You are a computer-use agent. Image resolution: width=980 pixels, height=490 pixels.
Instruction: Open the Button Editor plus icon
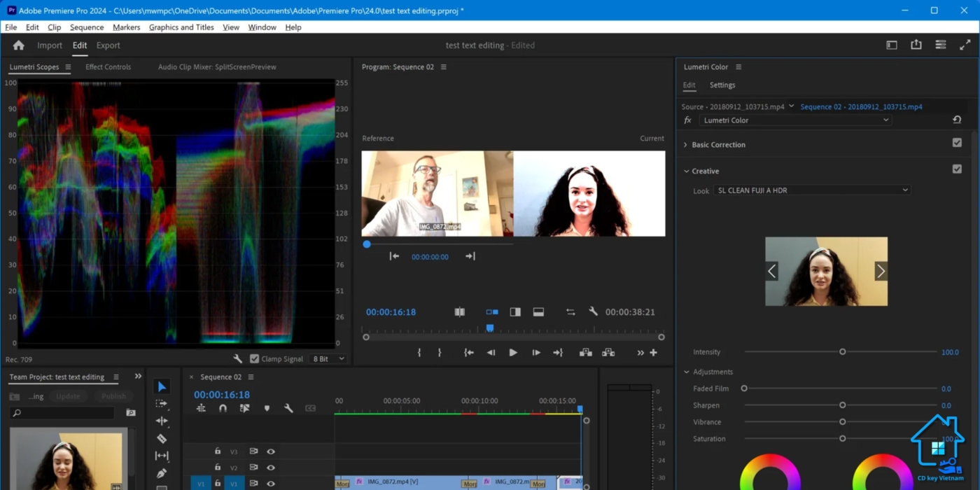pyautogui.click(x=653, y=353)
